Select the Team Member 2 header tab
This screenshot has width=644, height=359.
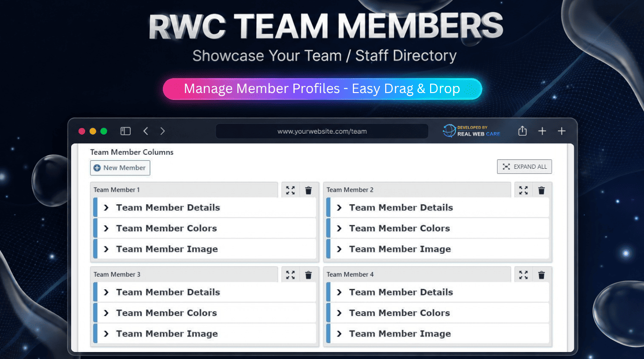pyautogui.click(x=417, y=190)
